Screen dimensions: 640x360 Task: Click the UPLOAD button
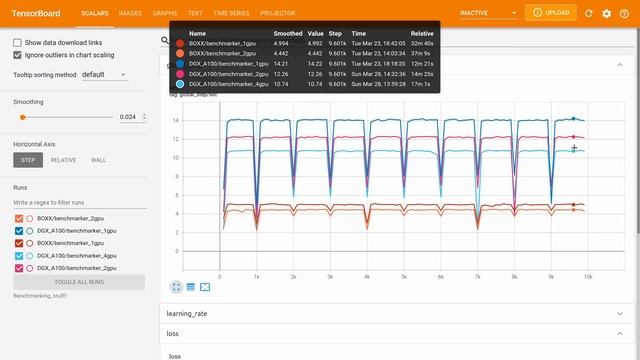551,13
